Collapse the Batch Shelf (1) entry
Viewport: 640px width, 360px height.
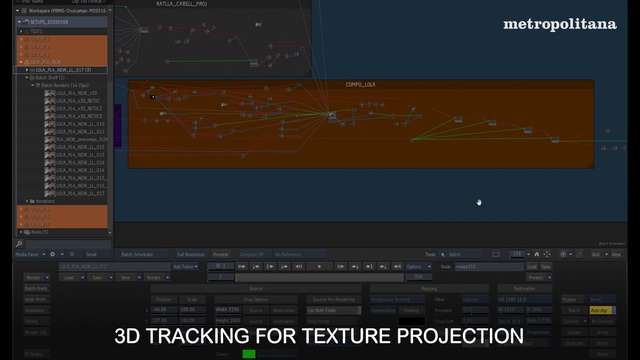point(27,78)
